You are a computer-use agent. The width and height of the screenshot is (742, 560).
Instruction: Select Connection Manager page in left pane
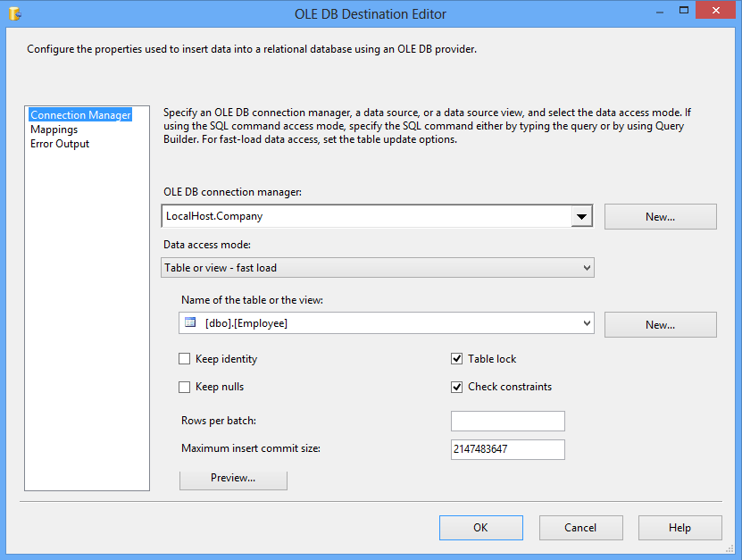tap(80, 115)
